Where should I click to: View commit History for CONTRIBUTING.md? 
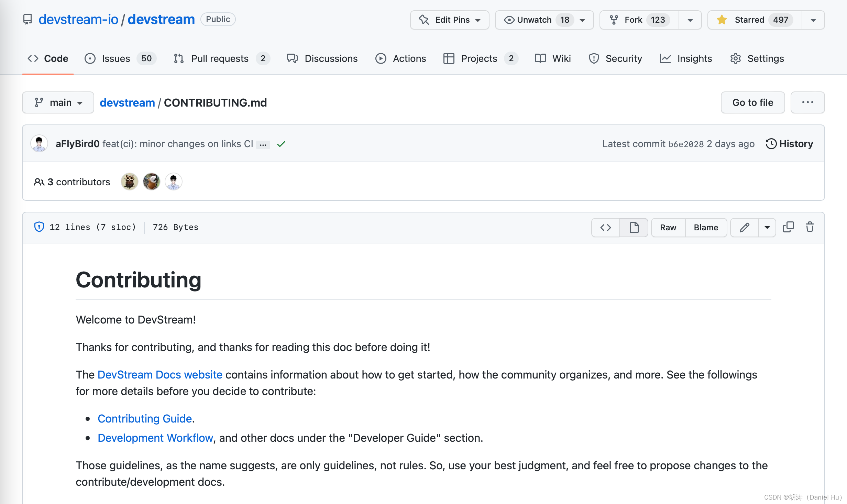point(789,144)
